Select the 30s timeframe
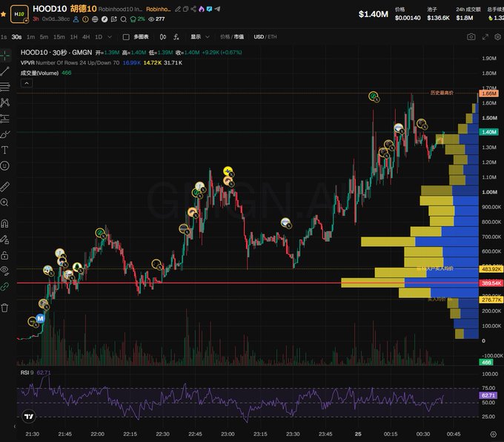The image size is (504, 442). click(x=17, y=37)
